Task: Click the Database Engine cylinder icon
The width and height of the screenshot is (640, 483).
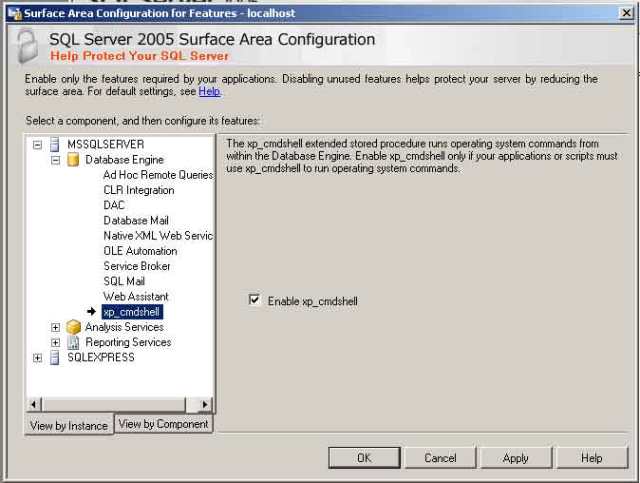Action: 73,160
